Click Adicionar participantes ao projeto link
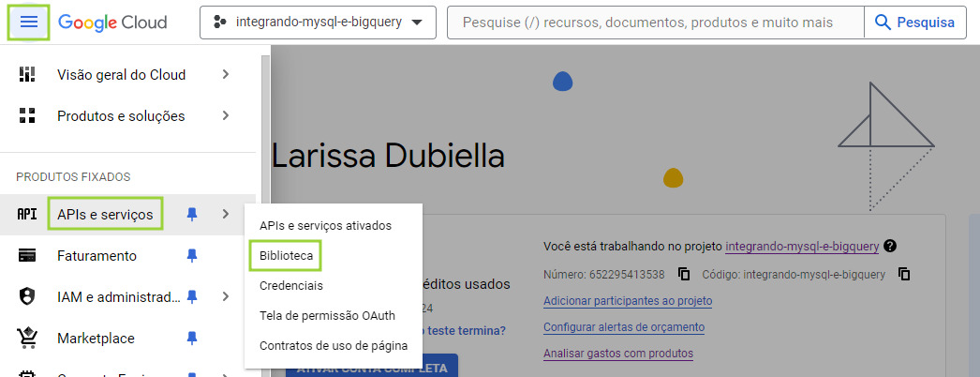The height and width of the screenshot is (377, 980). pyautogui.click(x=628, y=301)
